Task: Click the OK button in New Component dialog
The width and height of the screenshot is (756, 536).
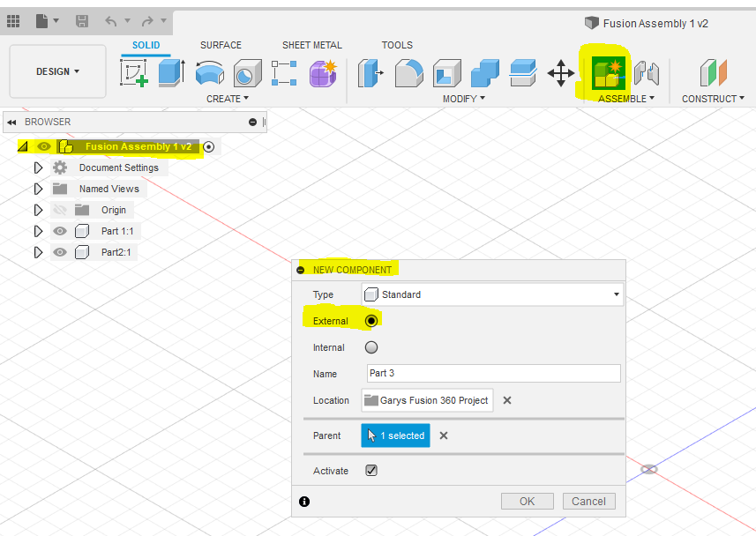Action: 527,501
